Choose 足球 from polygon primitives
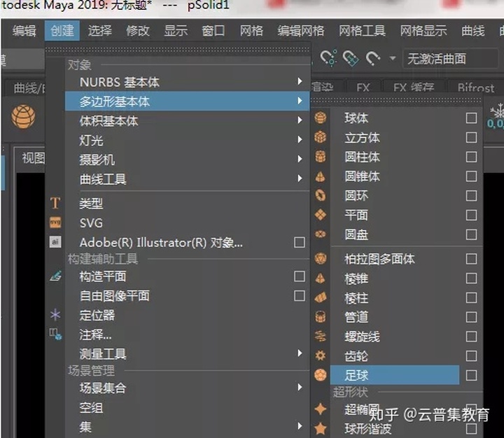Viewport: 504px width, 438px height. (395, 375)
